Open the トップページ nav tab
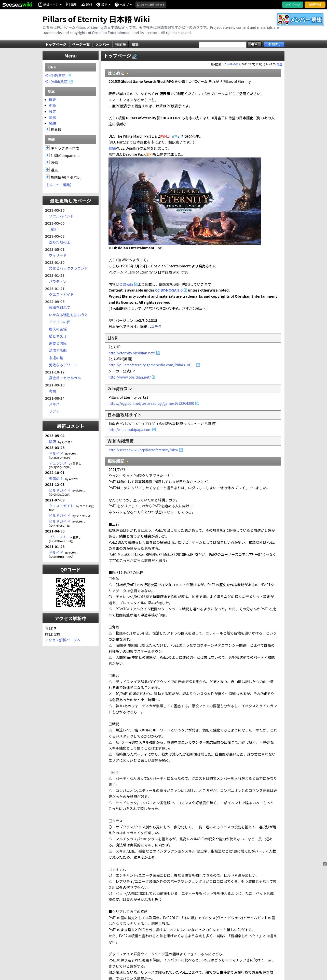 56,45
